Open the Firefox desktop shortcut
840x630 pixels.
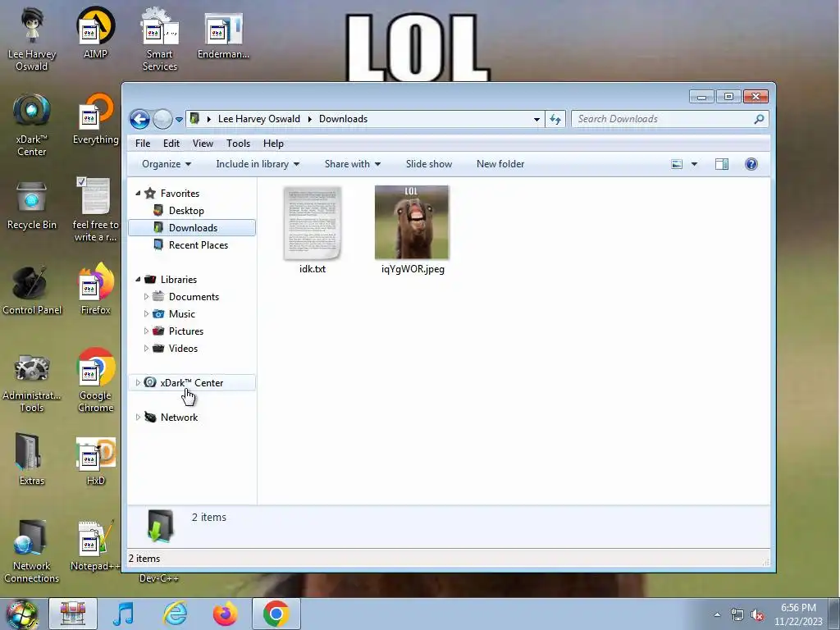pos(95,290)
